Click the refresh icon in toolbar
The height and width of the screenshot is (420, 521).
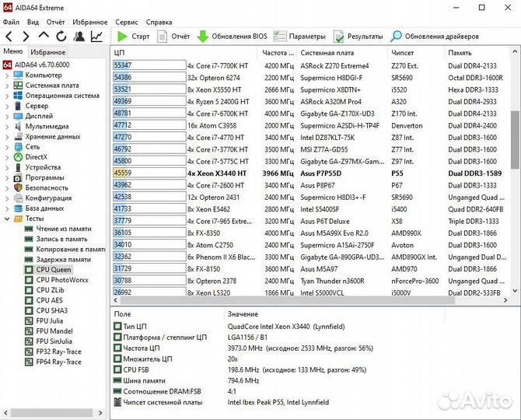pos(61,37)
